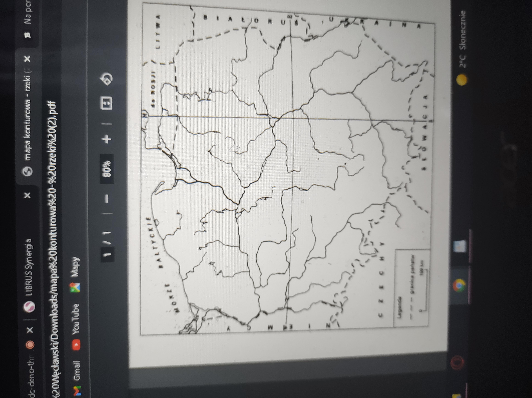Click the fit to page icon
Viewport: 532px width, 398px height.
[x=106, y=103]
